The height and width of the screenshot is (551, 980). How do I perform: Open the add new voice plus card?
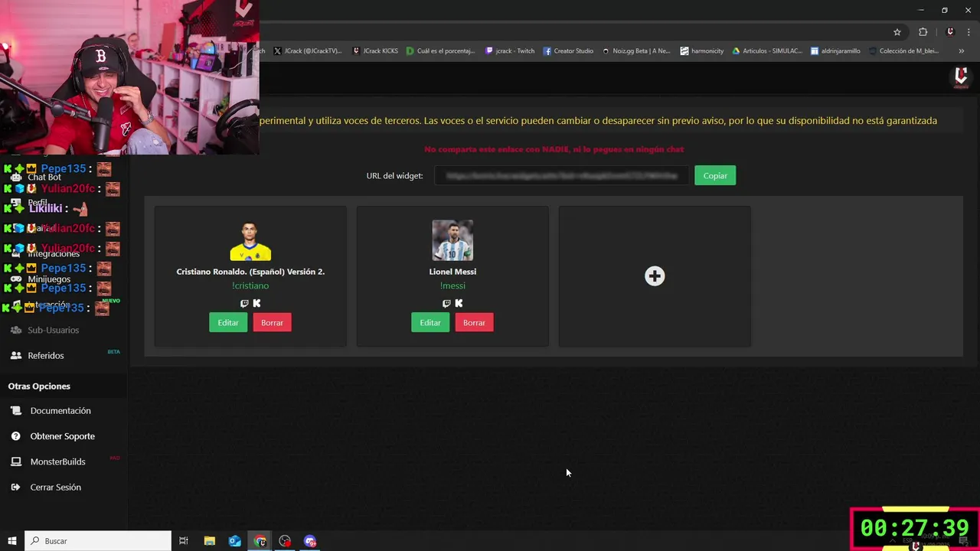click(655, 276)
